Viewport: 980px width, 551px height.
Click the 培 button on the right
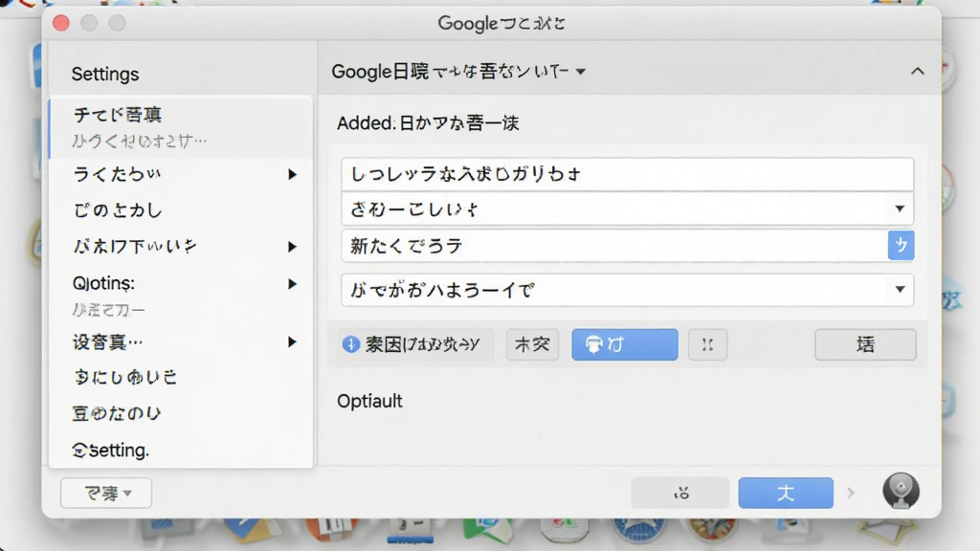[x=865, y=344]
